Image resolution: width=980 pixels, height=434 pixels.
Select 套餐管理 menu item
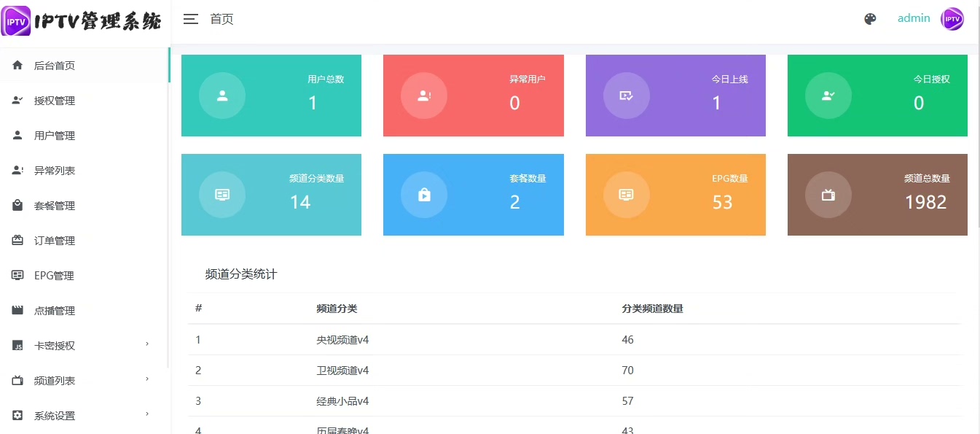click(85, 206)
